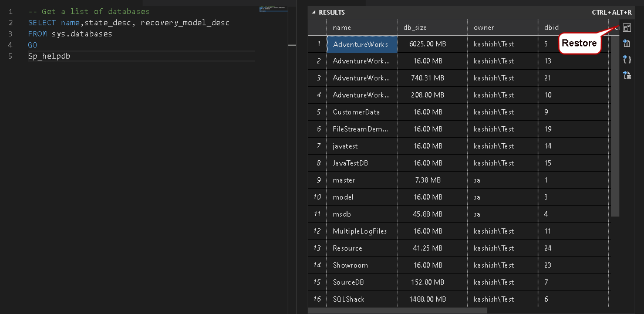Click the dbid 13 cell
The height and width of the screenshot is (314, 644).
(573, 61)
